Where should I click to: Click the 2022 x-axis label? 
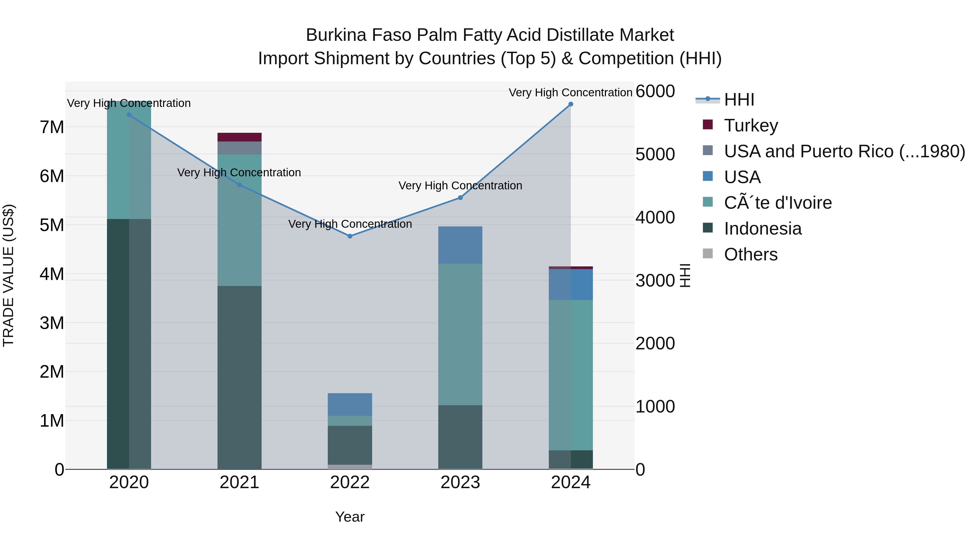tap(350, 482)
